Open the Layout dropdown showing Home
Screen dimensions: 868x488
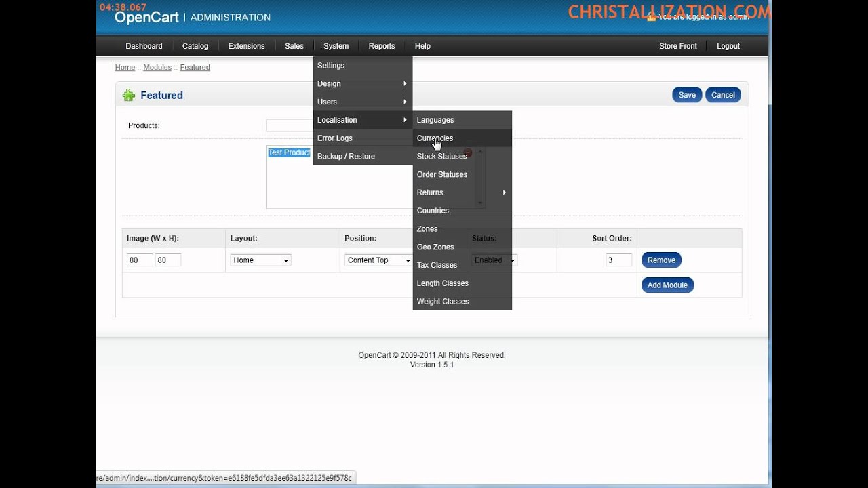(261, 260)
